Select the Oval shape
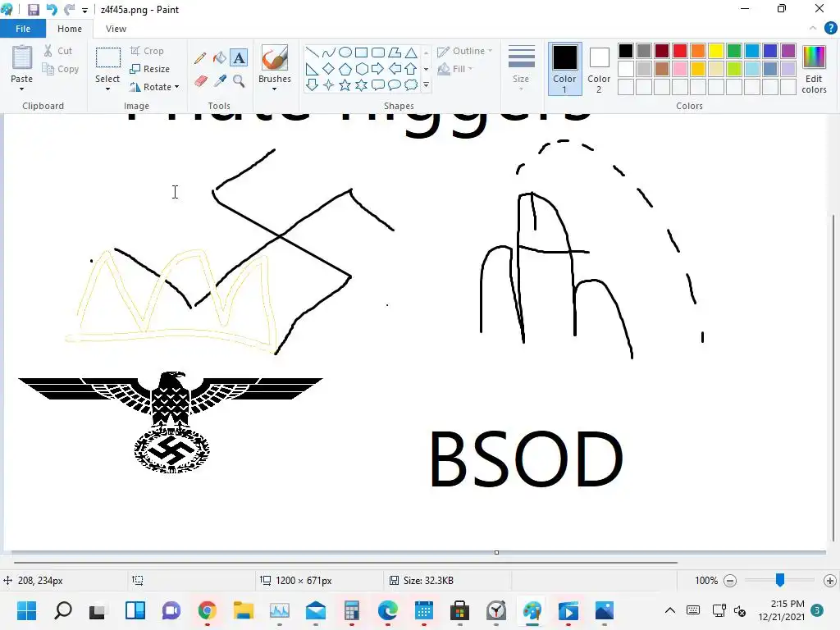 pyautogui.click(x=345, y=52)
